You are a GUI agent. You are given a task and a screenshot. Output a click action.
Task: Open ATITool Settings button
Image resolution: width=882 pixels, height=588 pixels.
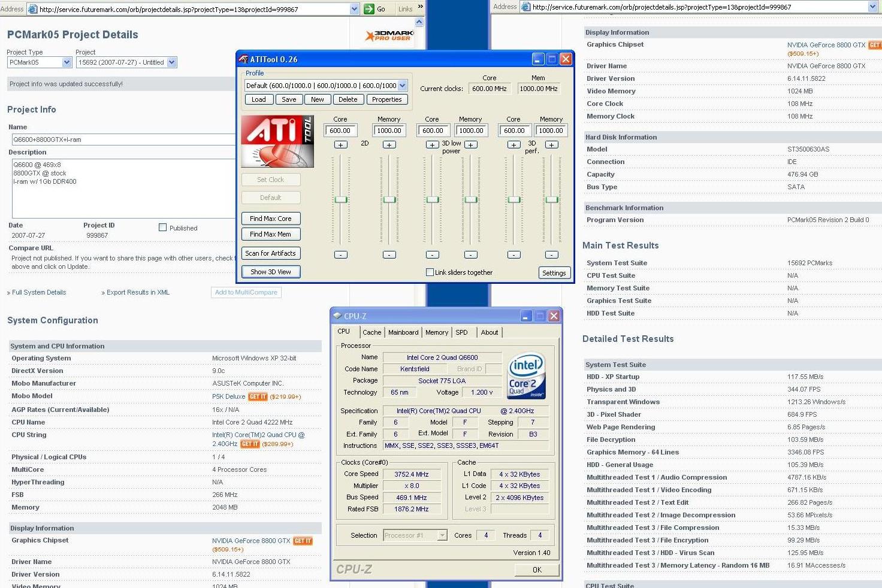554,273
